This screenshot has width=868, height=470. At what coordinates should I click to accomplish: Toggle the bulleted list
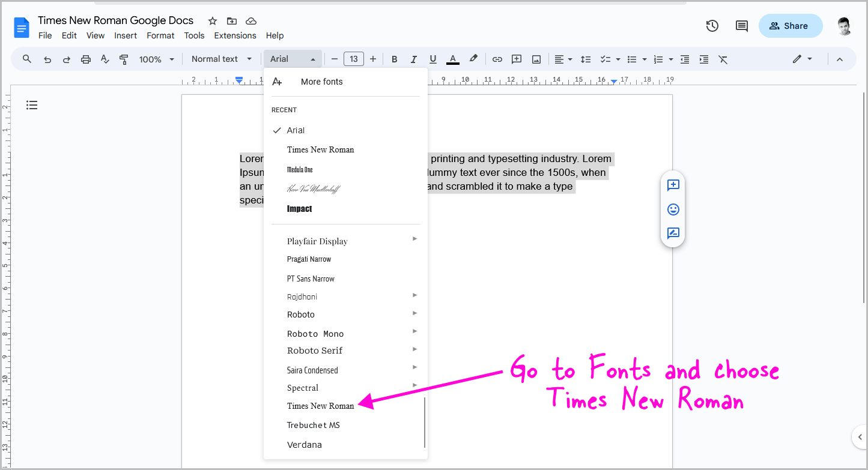click(x=632, y=59)
